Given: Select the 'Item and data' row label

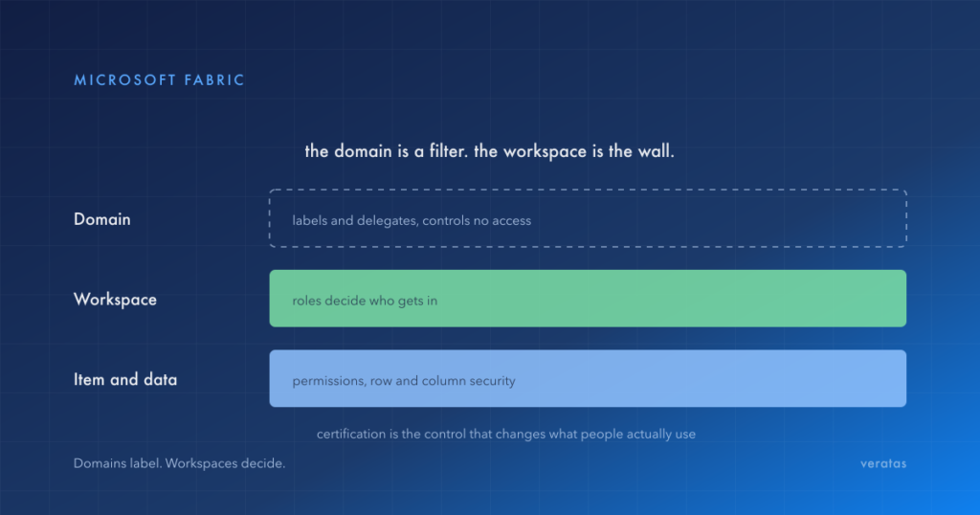Looking at the screenshot, I should coord(125,379).
